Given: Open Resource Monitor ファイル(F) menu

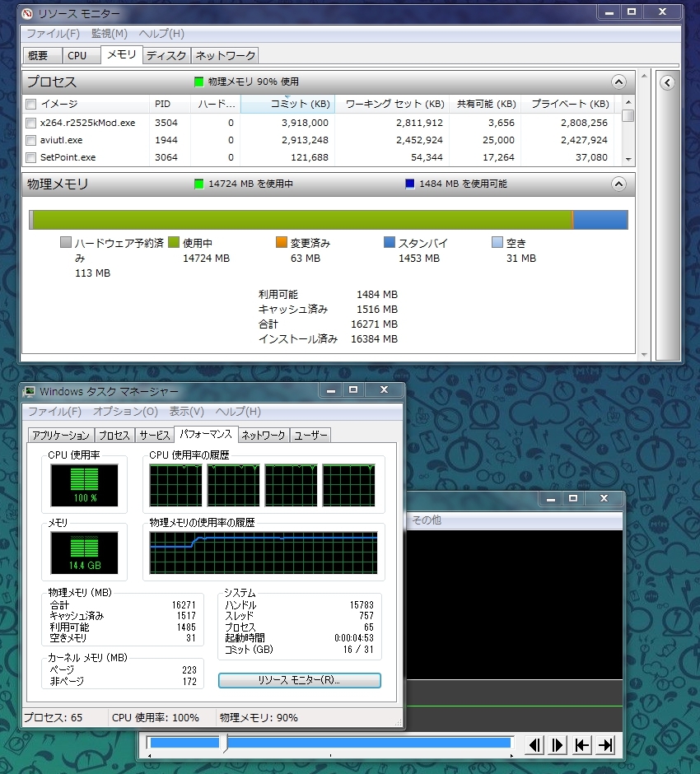Looking at the screenshot, I should tap(53, 34).
